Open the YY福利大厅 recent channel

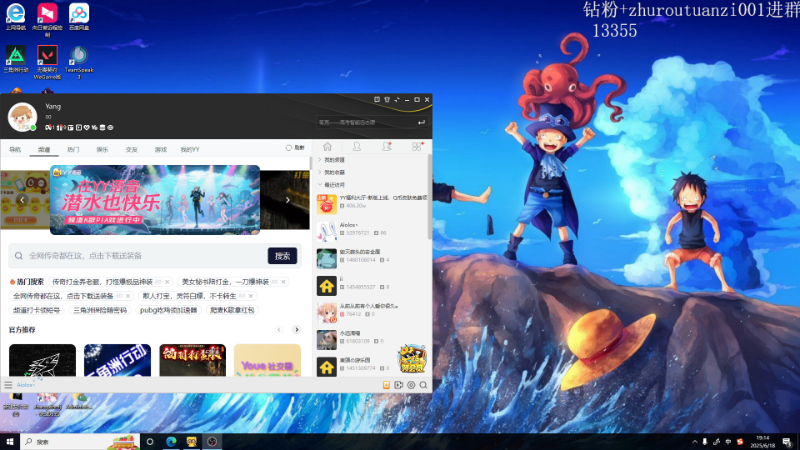372,204
